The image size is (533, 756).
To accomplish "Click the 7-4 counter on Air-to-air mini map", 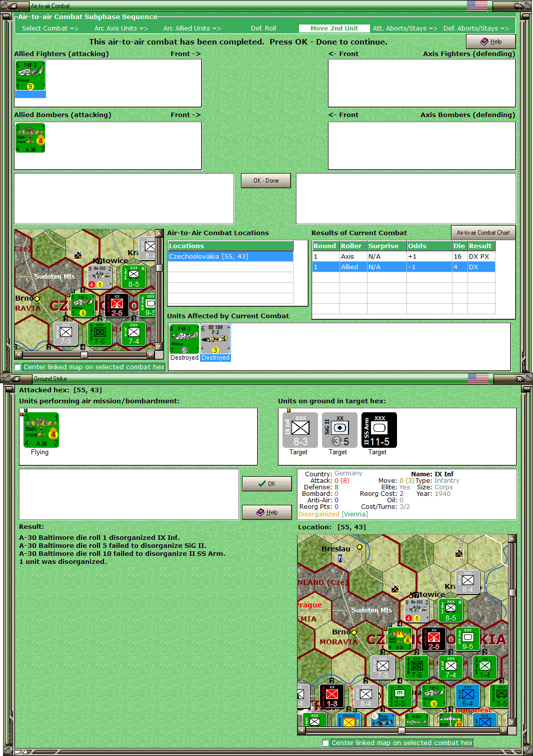I will click(x=134, y=334).
